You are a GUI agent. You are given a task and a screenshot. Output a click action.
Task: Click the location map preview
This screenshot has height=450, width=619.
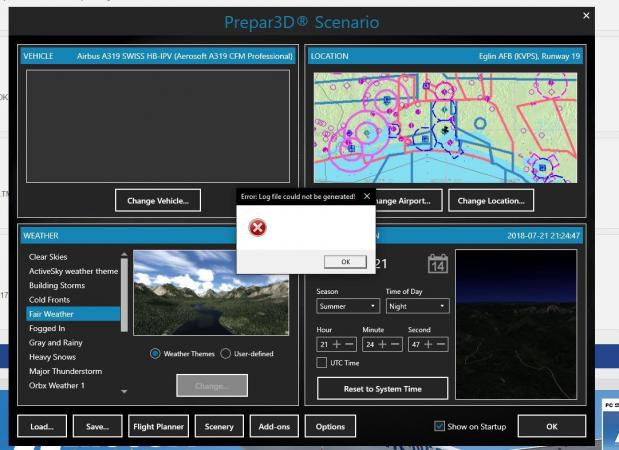click(445, 128)
